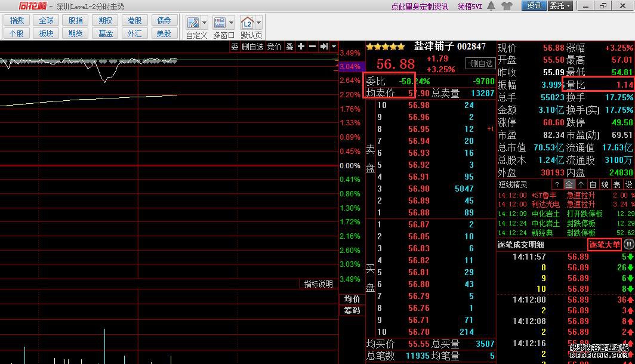Image resolution: width=635 pixels, height=364 pixels.
Task: Click the 自定义 custom layout icon
Action: pyautogui.click(x=193, y=23)
